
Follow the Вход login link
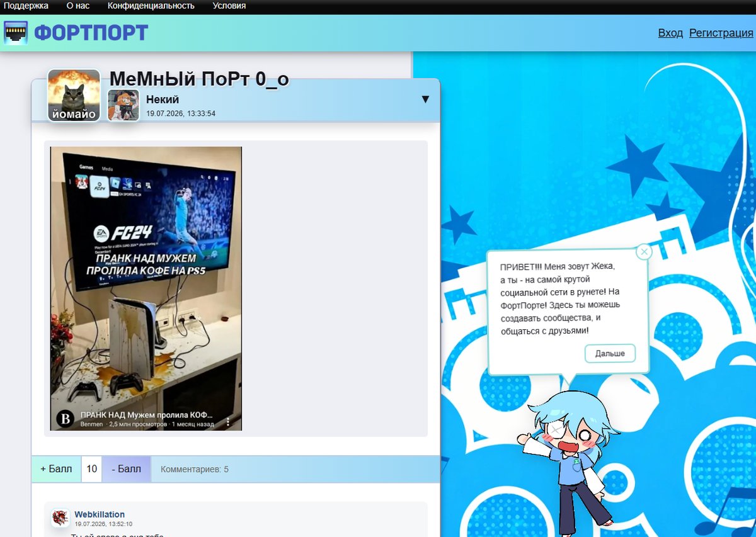coord(670,33)
